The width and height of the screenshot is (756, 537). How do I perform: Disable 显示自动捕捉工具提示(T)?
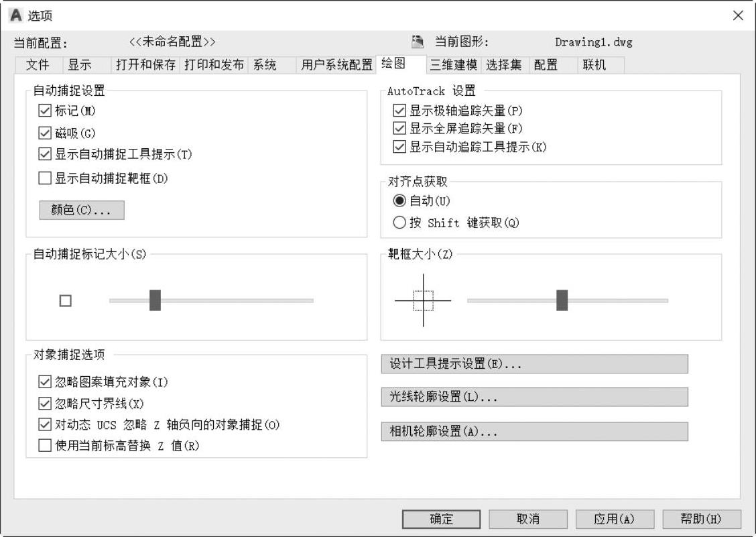point(45,154)
